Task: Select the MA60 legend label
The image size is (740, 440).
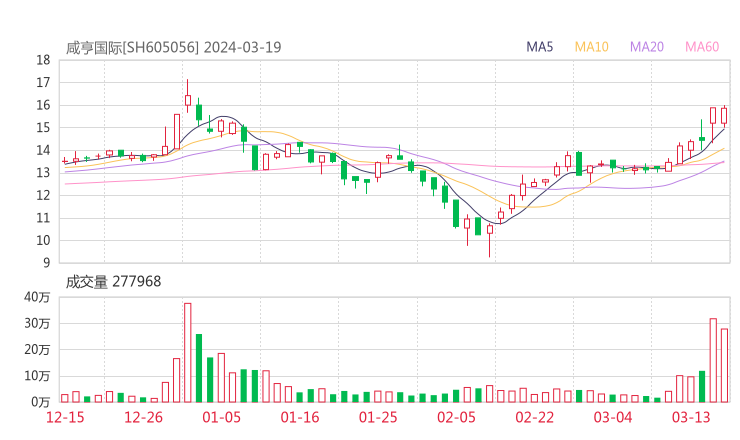Action: (702, 47)
